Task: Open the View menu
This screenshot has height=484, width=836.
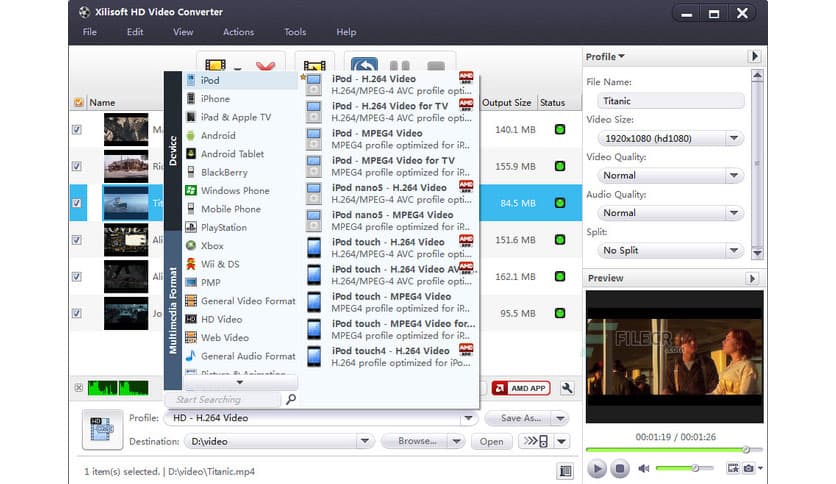Action: coord(183,32)
